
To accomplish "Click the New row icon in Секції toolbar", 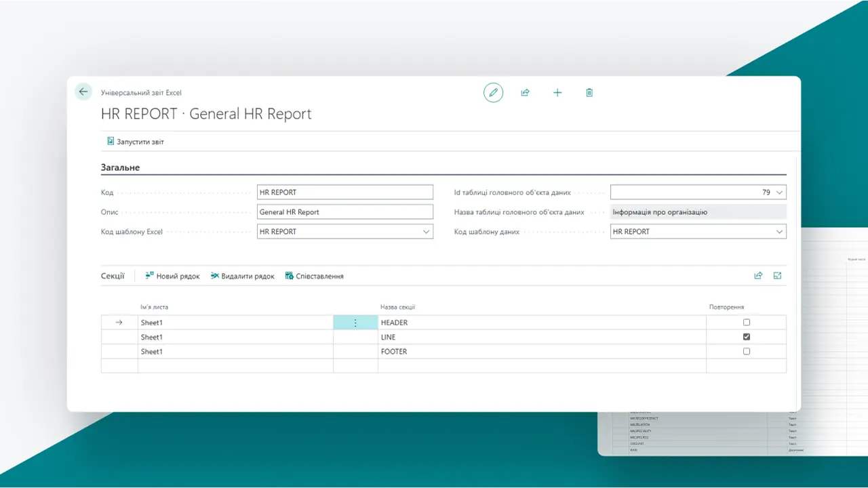I will click(x=172, y=276).
